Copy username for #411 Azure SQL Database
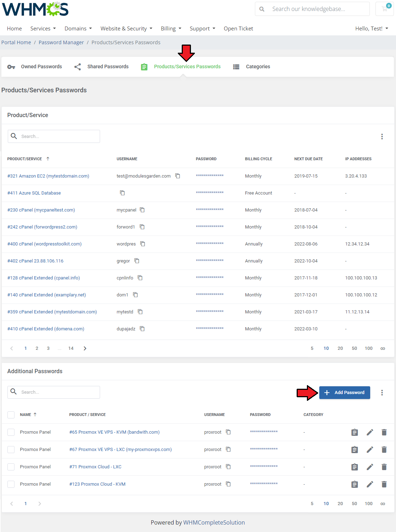Screen dimensions: 396x532 click(x=122, y=193)
